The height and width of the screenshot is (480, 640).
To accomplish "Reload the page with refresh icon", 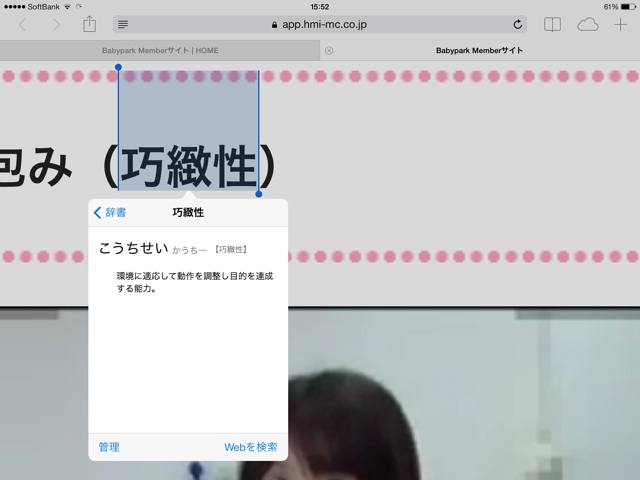I will click(518, 24).
